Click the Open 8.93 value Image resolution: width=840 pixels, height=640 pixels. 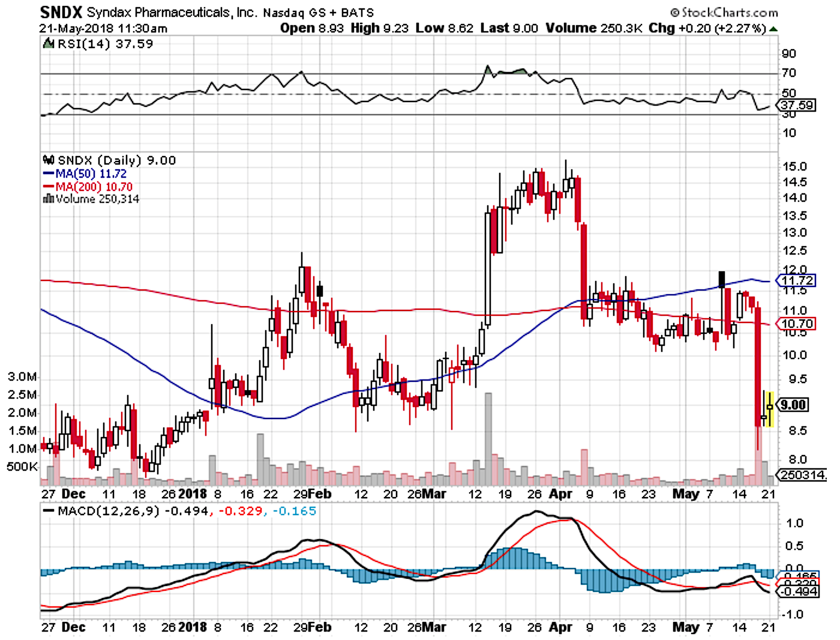point(312,28)
